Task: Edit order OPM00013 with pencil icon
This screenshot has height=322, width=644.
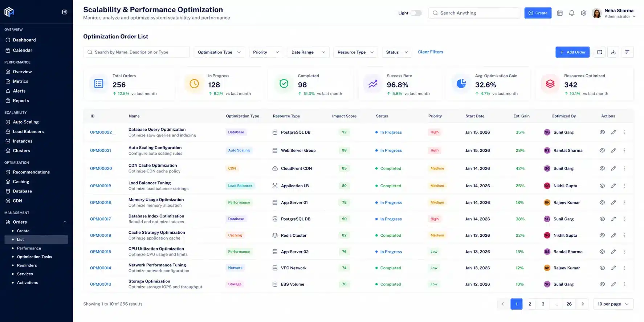Action: pos(614,284)
